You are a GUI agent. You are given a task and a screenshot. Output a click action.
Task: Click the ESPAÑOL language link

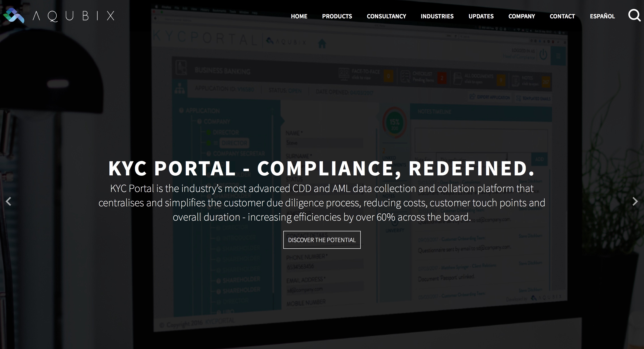click(602, 16)
